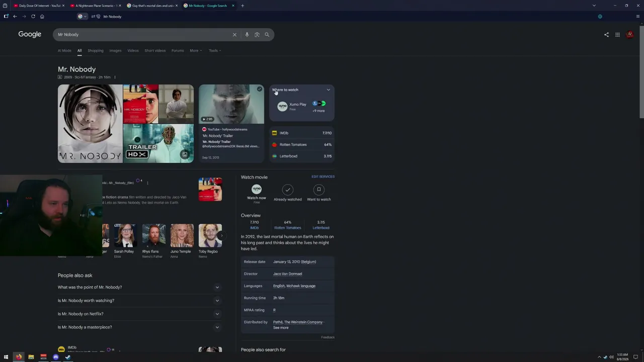Click the Google search input field

143,35
